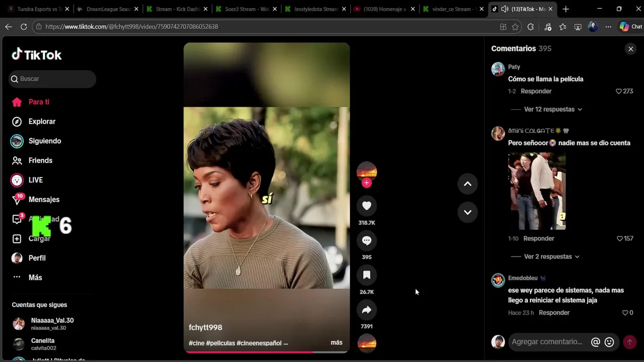The height and width of the screenshot is (362, 644).
Task: Open the Explorar page
Action: pos(33,122)
